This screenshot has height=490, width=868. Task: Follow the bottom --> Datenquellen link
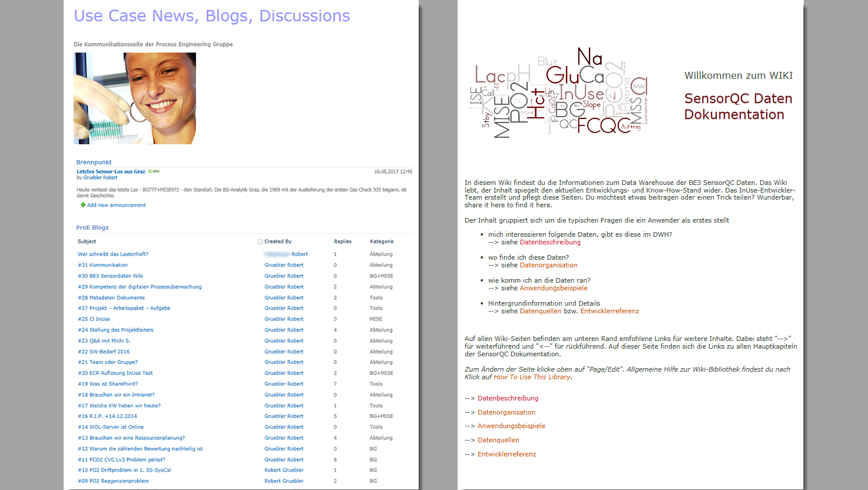498,440
